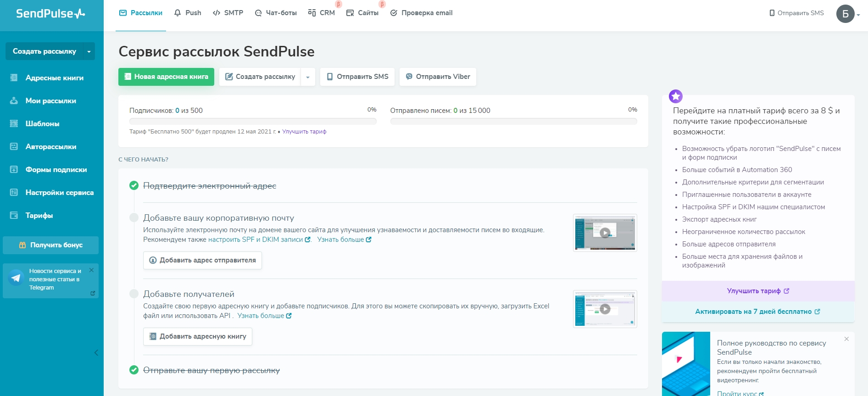Open the Push tab
Image resolution: width=868 pixels, height=396 pixels.
(188, 13)
